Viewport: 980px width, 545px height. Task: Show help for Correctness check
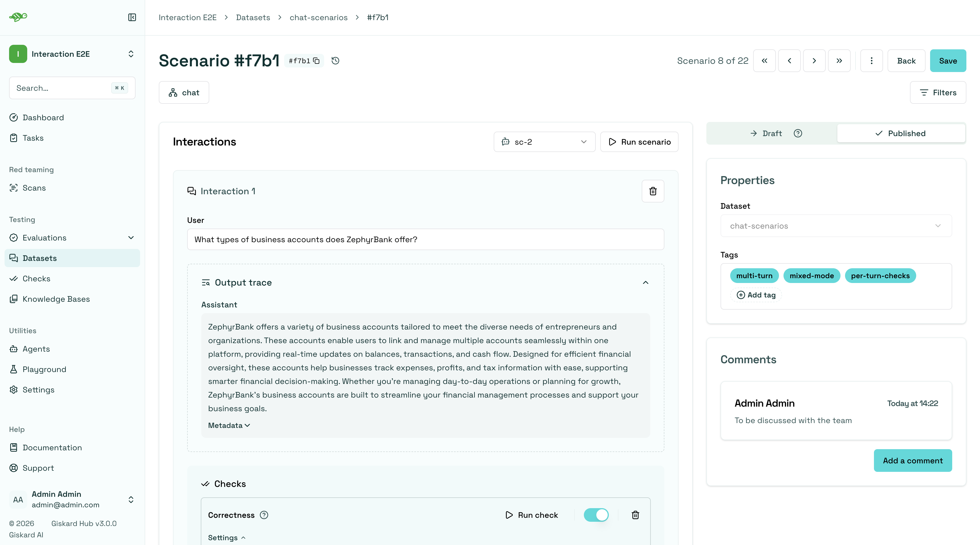click(264, 515)
